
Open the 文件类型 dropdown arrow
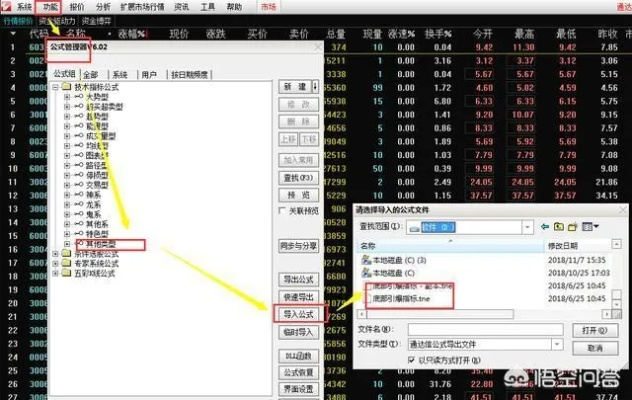point(557,344)
